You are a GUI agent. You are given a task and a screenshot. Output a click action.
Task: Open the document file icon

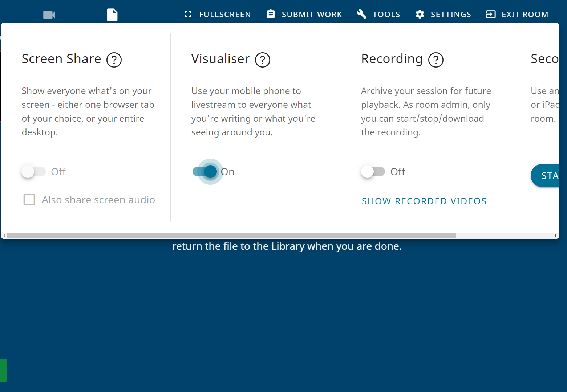point(112,15)
